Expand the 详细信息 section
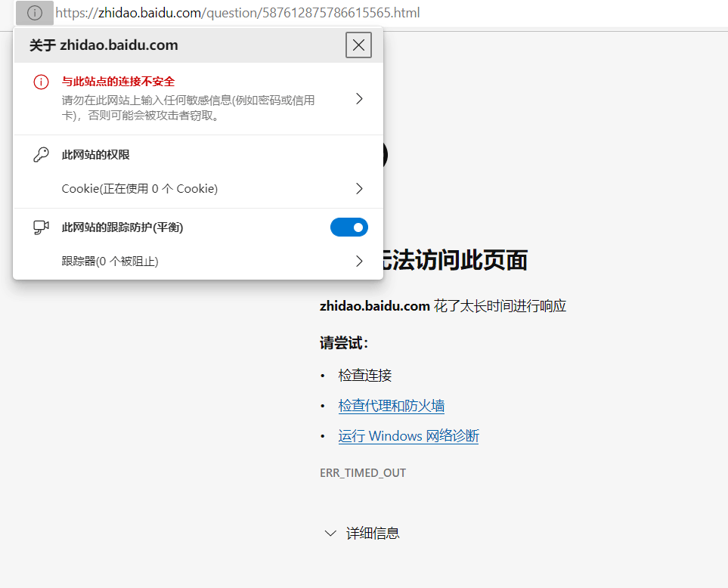728x588 pixels. click(x=361, y=534)
